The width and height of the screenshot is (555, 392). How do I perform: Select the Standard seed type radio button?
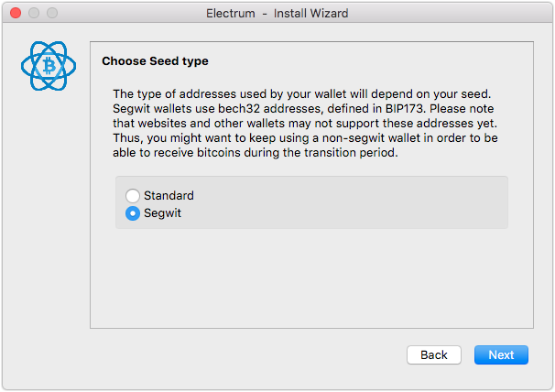coord(133,195)
